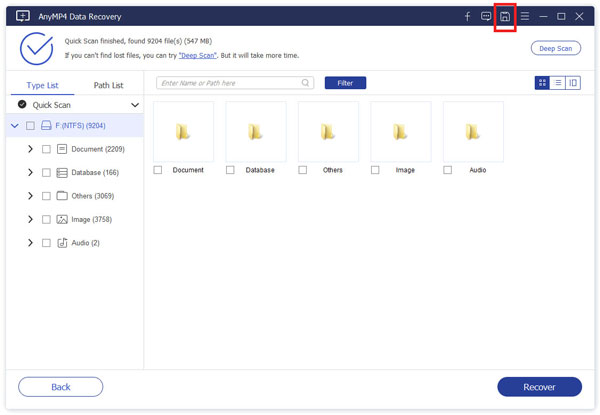Check the Document checkbox in the tree
Viewport: 600px width, 415px height.
coord(46,149)
